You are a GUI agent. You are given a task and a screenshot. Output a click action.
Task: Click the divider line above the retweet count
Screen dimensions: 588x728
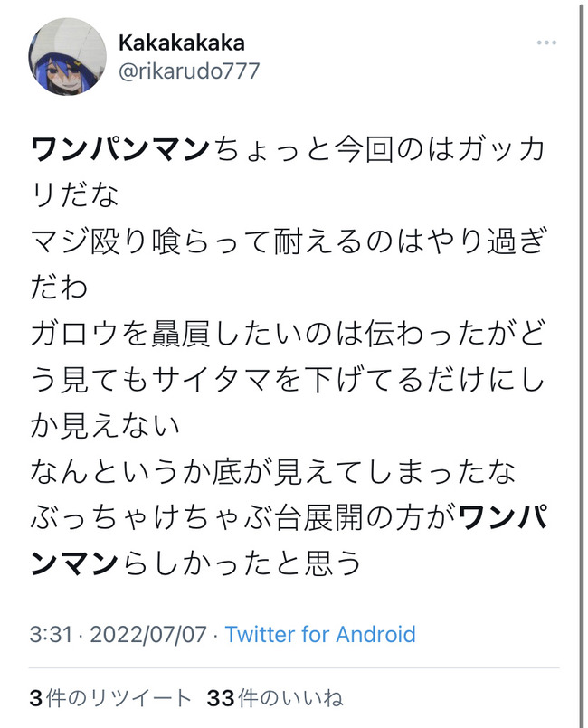point(293,668)
